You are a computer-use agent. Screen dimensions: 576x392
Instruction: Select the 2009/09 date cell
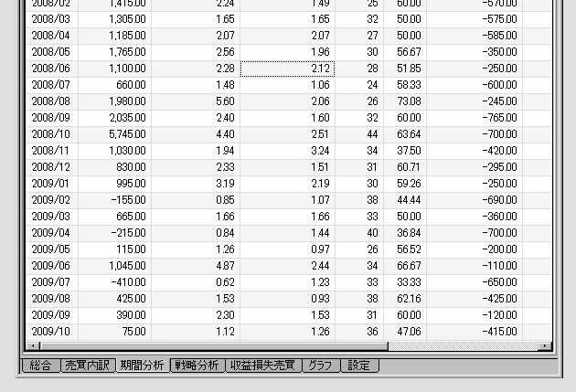52,315
